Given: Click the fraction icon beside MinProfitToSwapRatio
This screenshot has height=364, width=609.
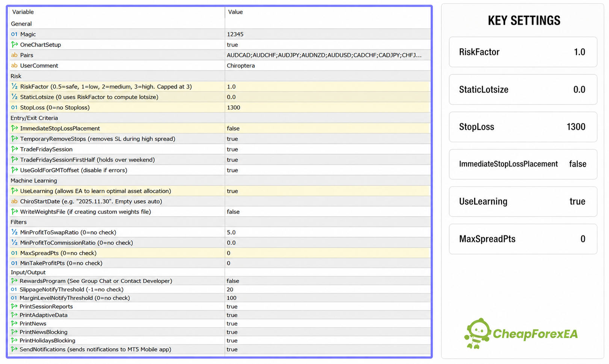Looking at the screenshot, I should pos(14,232).
